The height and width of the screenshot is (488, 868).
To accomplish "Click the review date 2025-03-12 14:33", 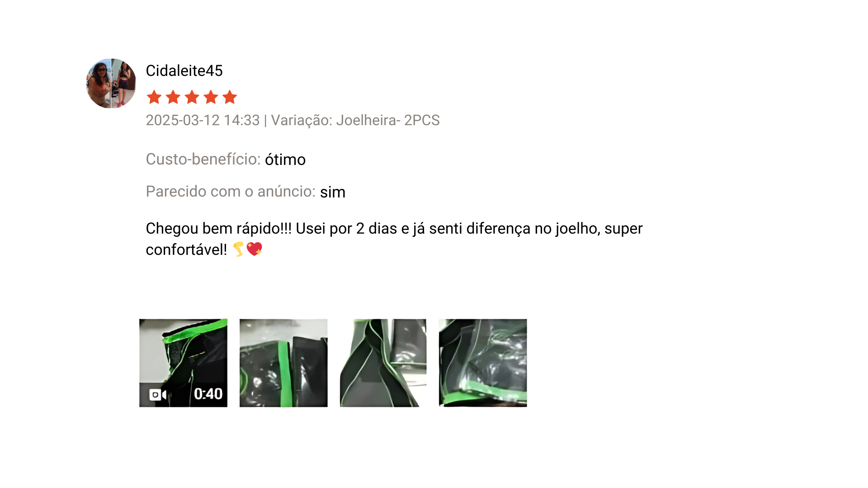I will tap(203, 120).
